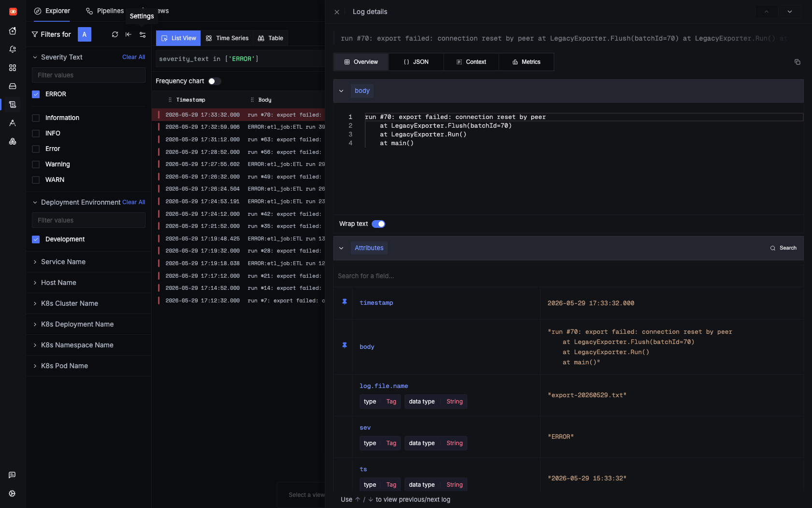The width and height of the screenshot is (812, 508).
Task: Collapse the Severity Text filter section
Action: (x=35, y=57)
